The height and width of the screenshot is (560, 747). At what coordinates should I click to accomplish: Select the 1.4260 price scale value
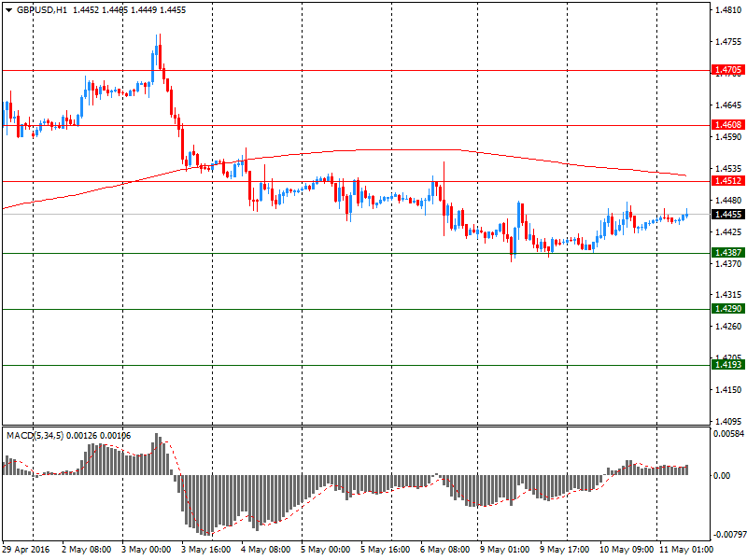tap(728, 327)
